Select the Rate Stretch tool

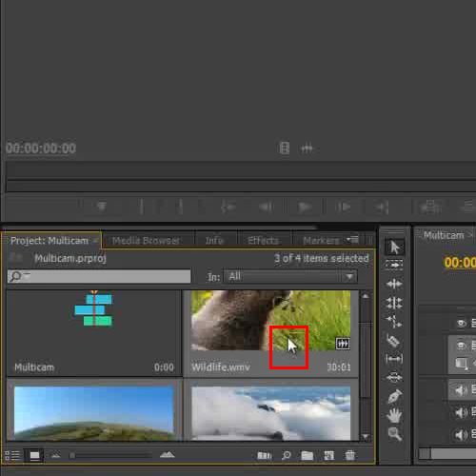click(394, 322)
